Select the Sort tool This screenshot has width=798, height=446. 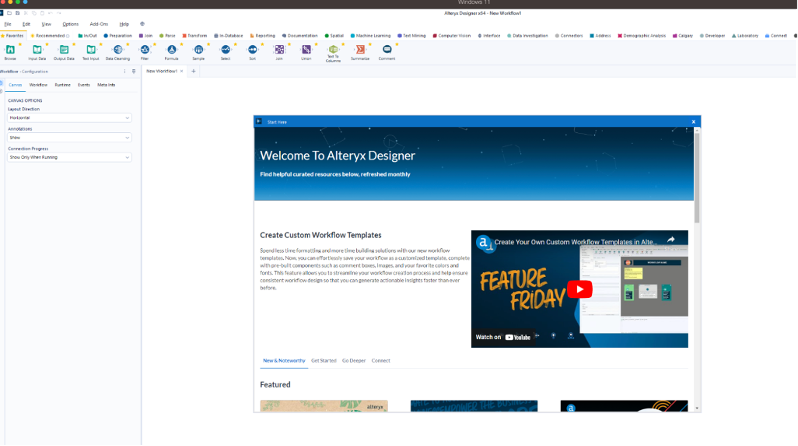click(x=252, y=49)
